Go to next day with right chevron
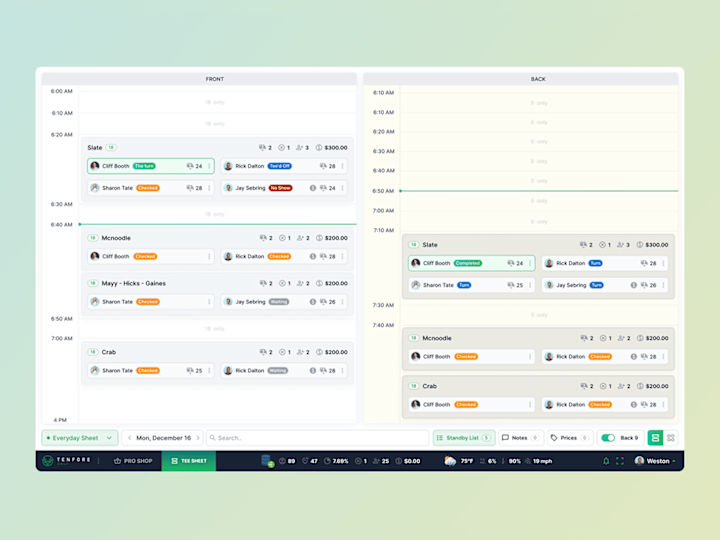Viewport: 720px width, 540px height. point(198,438)
